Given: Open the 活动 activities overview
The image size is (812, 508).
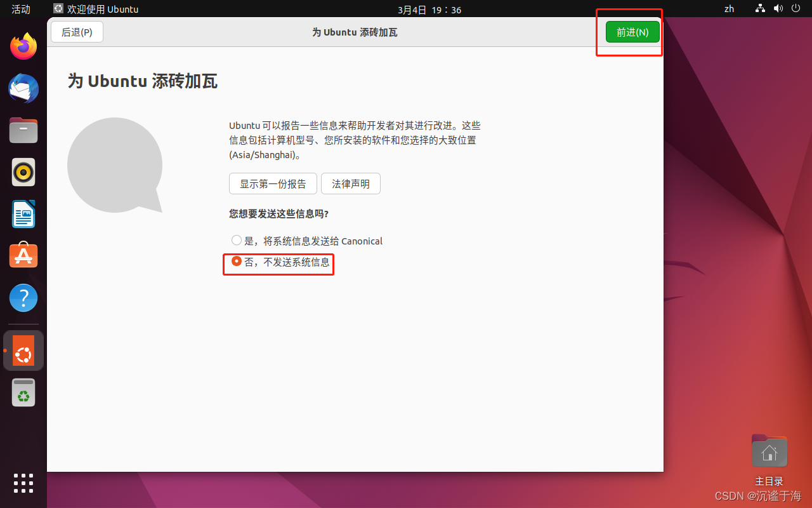Looking at the screenshot, I should [21, 9].
